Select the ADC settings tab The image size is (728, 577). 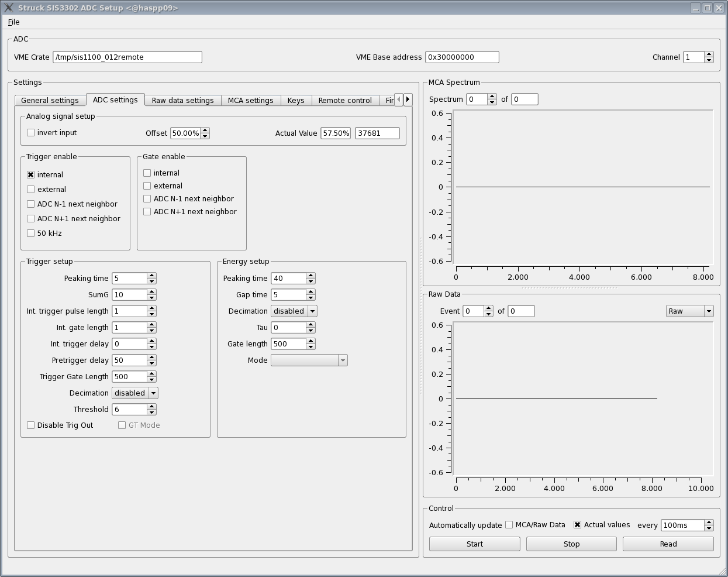point(115,100)
